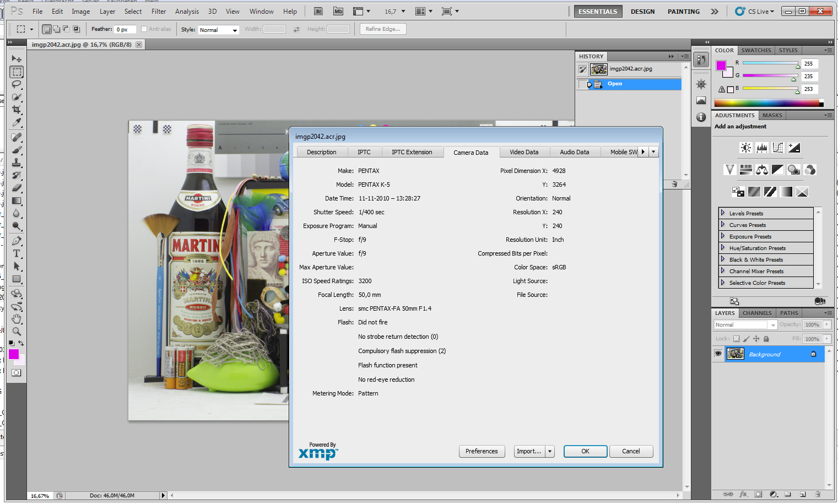The height and width of the screenshot is (504, 838).
Task: Open the Import dropdown arrow in dialog
Action: point(549,451)
